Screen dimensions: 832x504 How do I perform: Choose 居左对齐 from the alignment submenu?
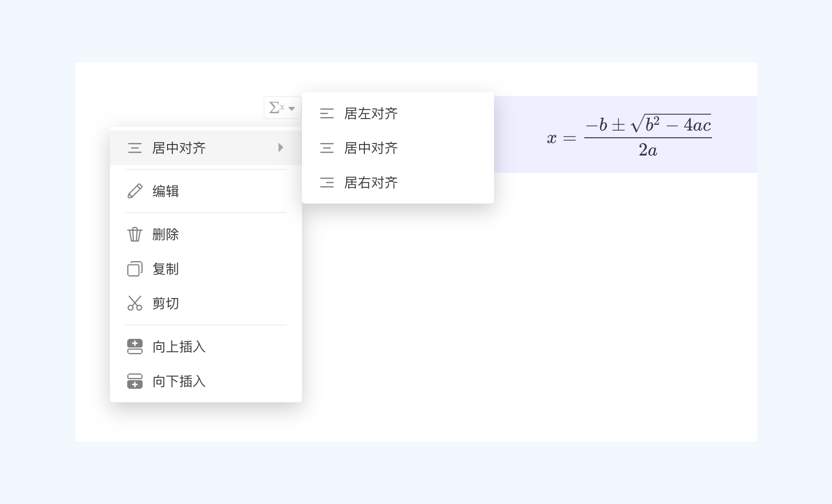pyautogui.click(x=398, y=113)
